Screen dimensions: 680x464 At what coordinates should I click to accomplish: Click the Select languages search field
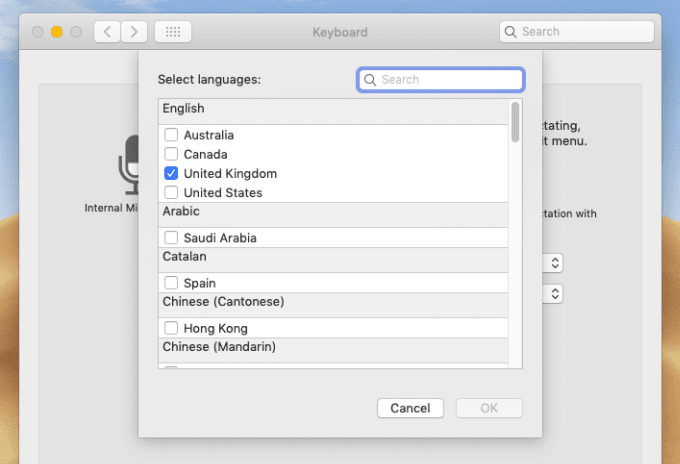[x=441, y=80]
